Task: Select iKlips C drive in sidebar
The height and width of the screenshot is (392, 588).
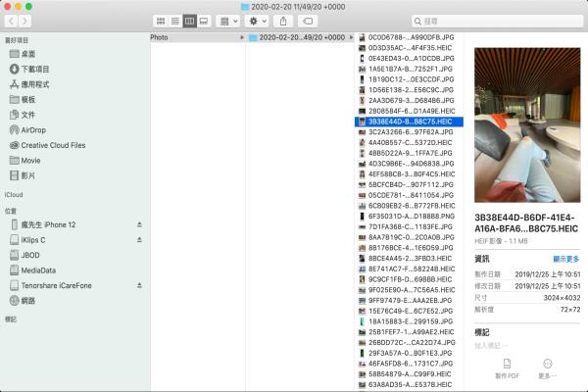Action: pos(27,240)
